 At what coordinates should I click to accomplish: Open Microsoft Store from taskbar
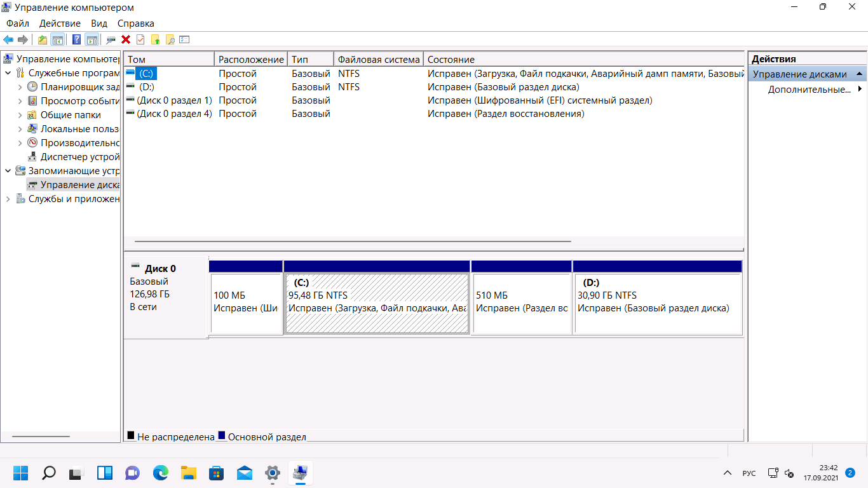coord(216,473)
